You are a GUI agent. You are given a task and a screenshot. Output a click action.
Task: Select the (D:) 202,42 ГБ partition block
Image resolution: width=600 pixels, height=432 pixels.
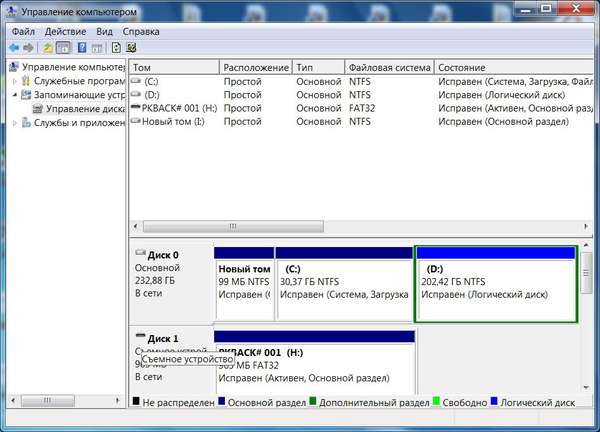point(496,284)
